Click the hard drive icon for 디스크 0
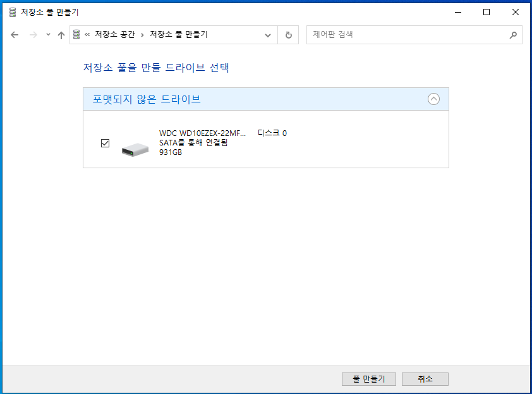This screenshot has height=394, width=532. pos(135,149)
